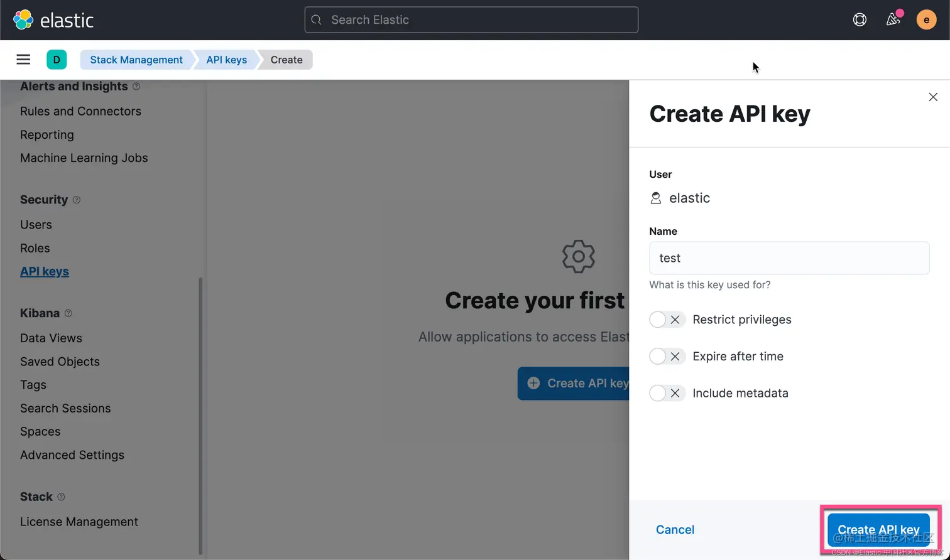950x560 pixels.
Task: Open the newsfeed celebration icon
Action: (x=893, y=20)
